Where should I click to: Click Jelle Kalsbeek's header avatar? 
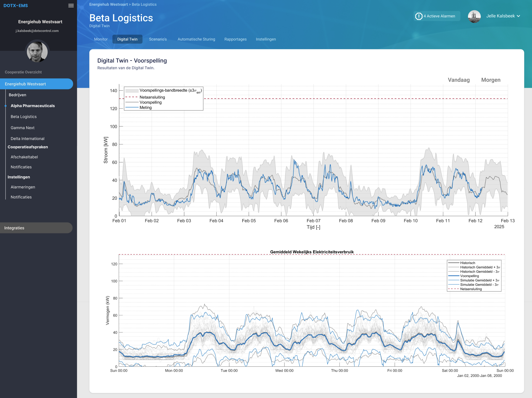474,16
